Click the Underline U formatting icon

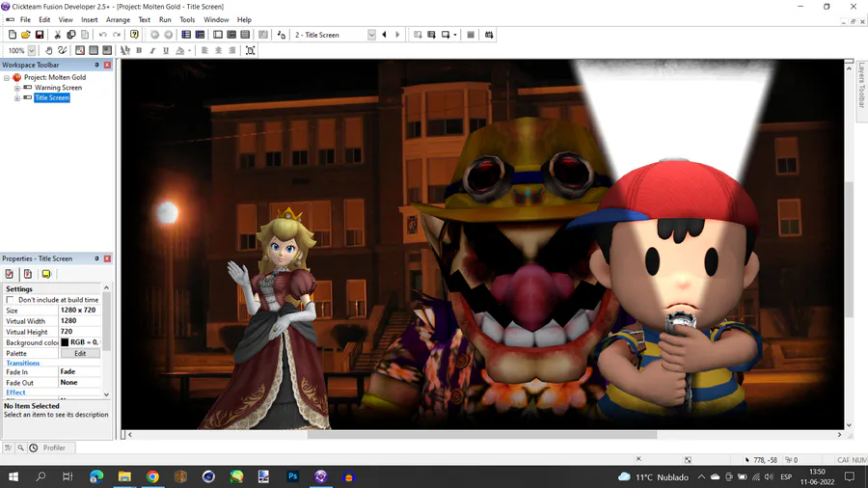(x=166, y=50)
